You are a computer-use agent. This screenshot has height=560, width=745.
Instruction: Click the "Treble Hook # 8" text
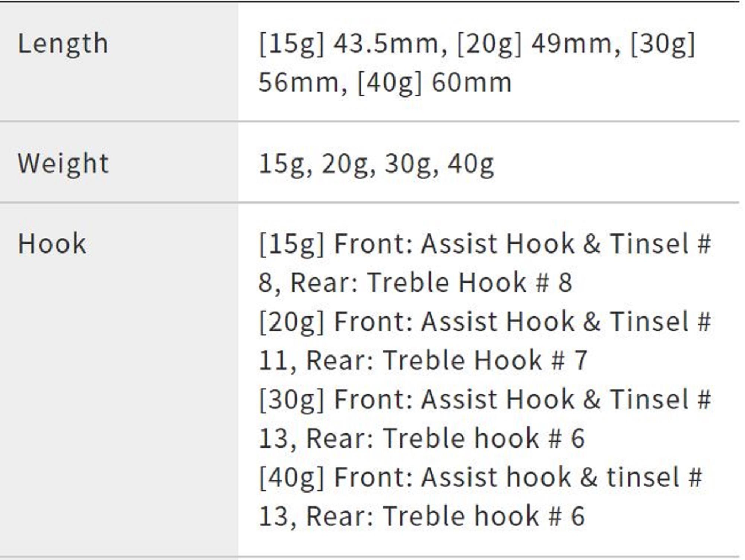(x=469, y=283)
